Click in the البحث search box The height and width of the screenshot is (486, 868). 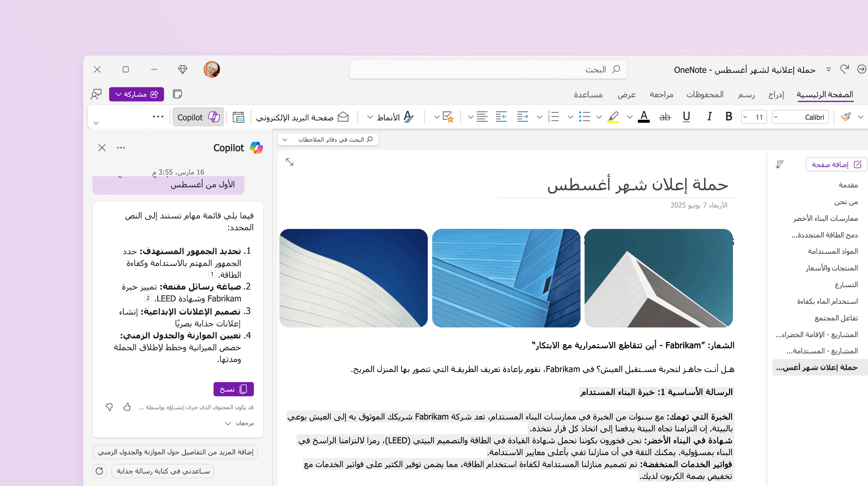(x=488, y=69)
